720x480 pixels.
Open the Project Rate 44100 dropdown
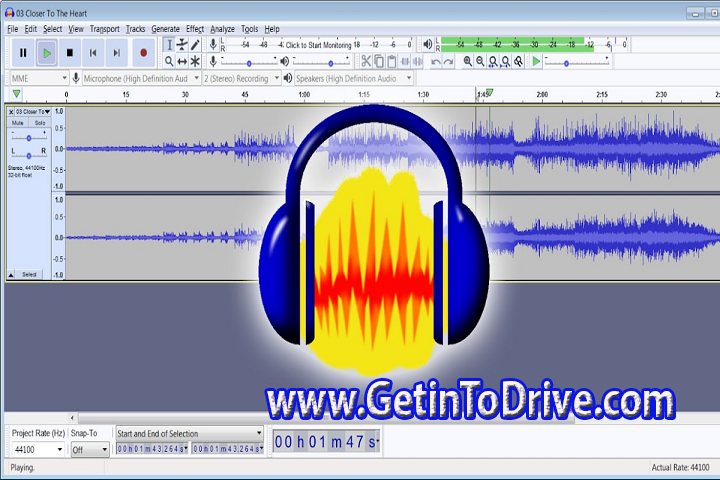pyautogui.click(x=38, y=450)
